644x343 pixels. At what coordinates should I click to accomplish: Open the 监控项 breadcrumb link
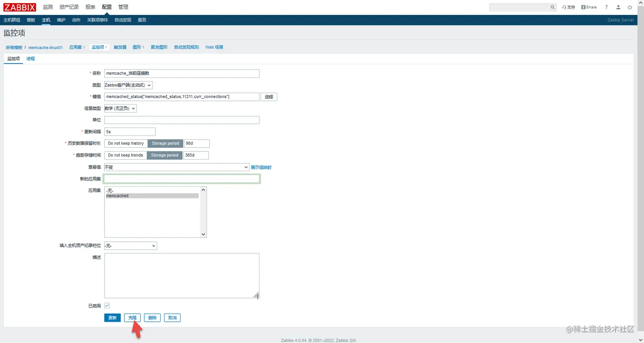98,47
